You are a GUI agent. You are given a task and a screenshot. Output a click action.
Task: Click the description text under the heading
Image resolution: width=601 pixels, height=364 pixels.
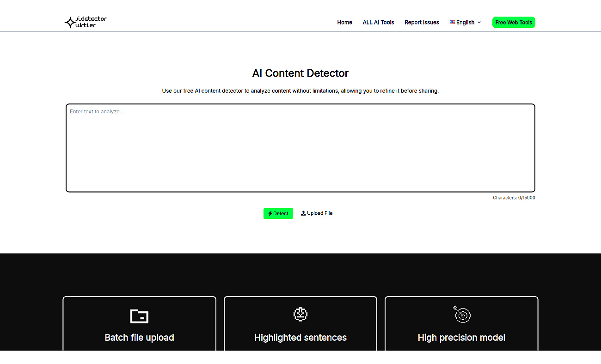click(300, 91)
